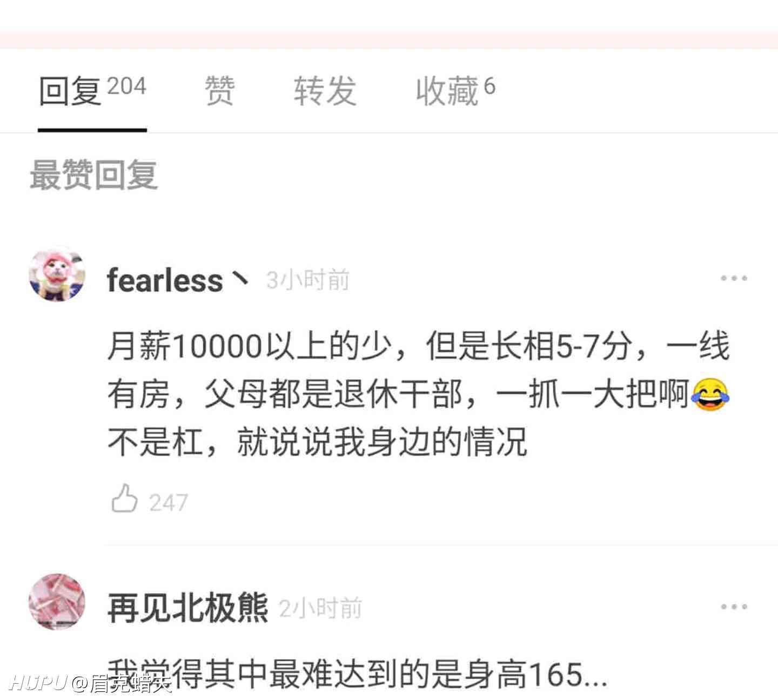Switch to the 收藏 6 tab
The image size is (778, 700).
(455, 90)
